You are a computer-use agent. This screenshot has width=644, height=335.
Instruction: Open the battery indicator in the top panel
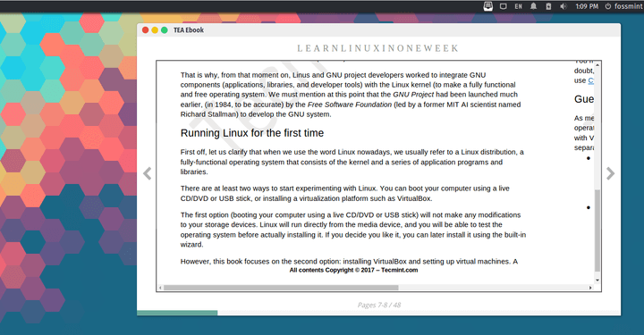point(548,6)
